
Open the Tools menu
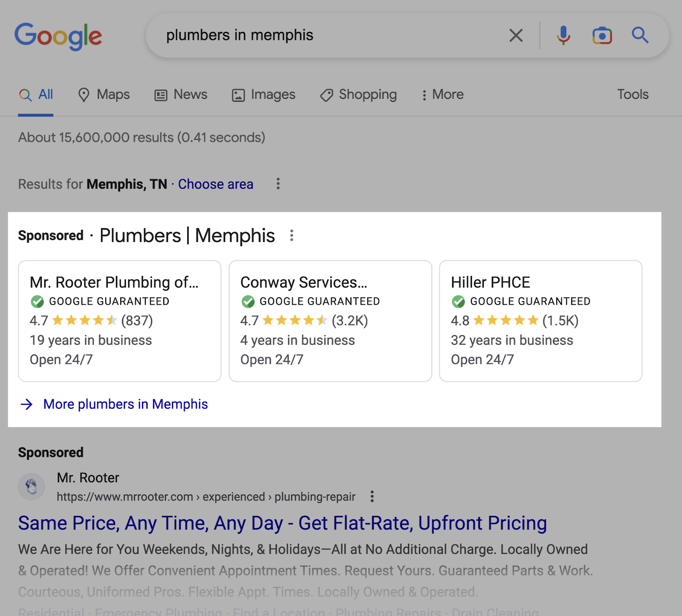633,94
